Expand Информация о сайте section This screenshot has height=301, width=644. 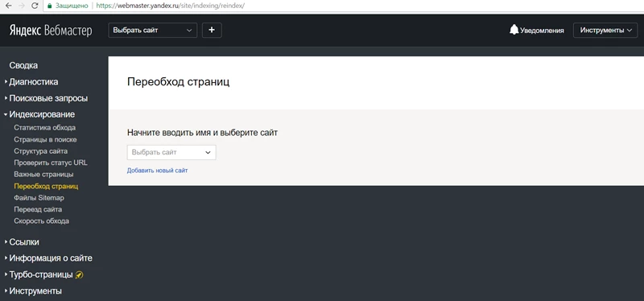tap(51, 258)
